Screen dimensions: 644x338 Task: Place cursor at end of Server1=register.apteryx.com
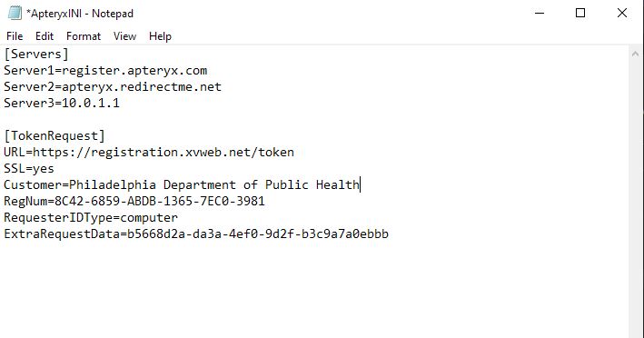(207, 70)
